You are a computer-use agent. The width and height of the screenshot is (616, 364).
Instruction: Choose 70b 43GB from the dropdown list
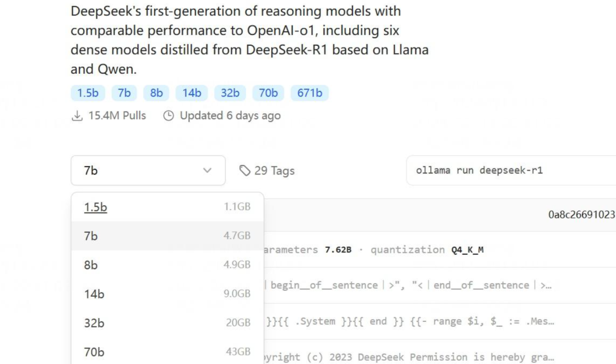[168, 351]
